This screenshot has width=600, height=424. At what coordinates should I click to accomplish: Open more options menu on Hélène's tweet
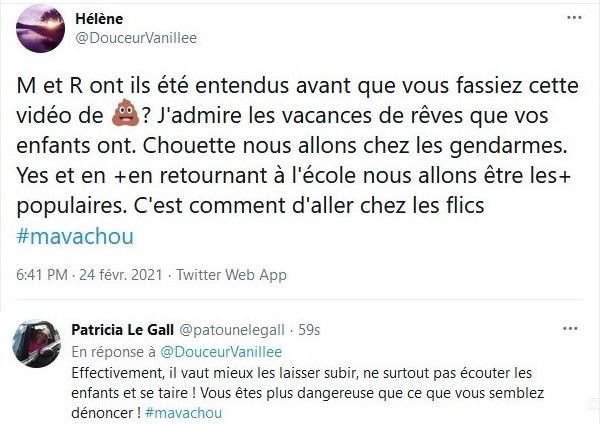[572, 20]
